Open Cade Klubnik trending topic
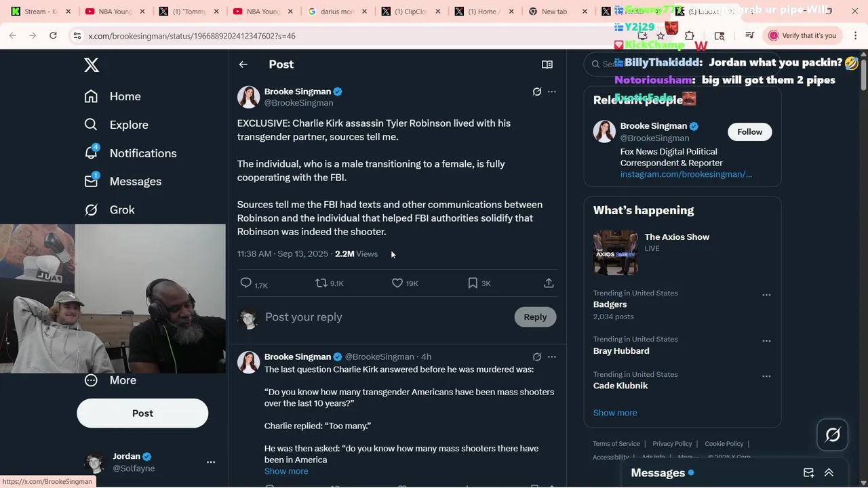This screenshot has height=488, width=868. [x=620, y=386]
